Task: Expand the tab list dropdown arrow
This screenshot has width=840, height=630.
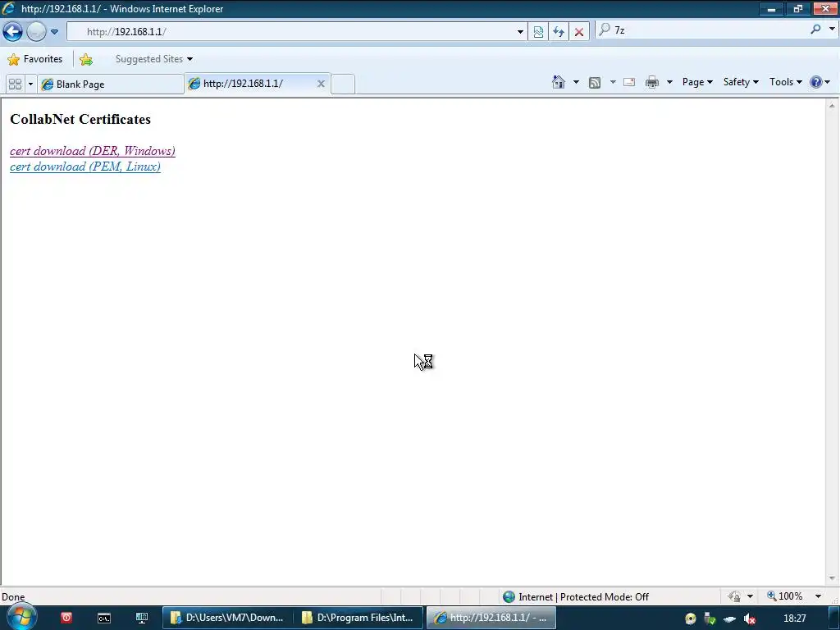Action: point(30,84)
